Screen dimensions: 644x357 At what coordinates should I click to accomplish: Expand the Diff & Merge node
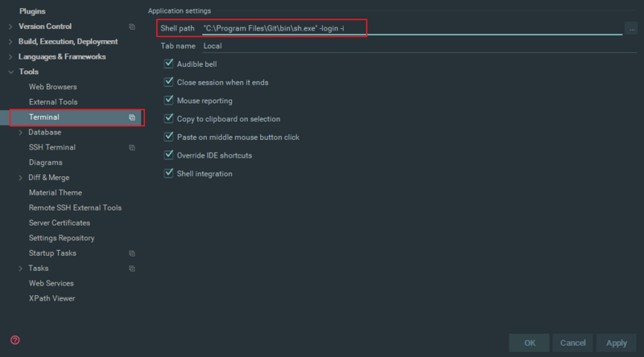pos(20,178)
